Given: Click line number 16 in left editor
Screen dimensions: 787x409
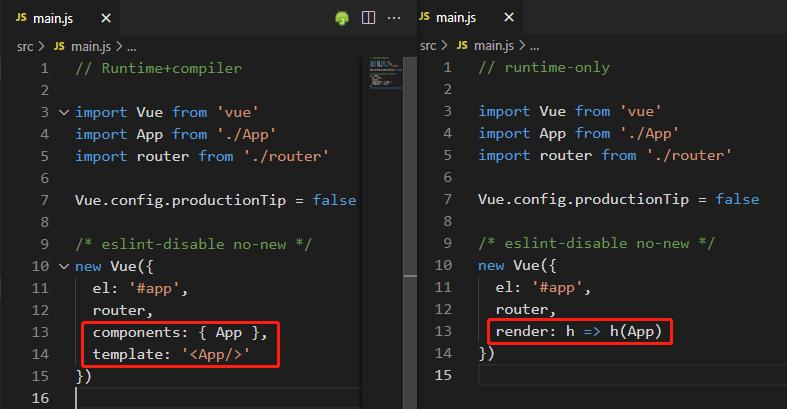Looking at the screenshot, I should pos(40,398).
